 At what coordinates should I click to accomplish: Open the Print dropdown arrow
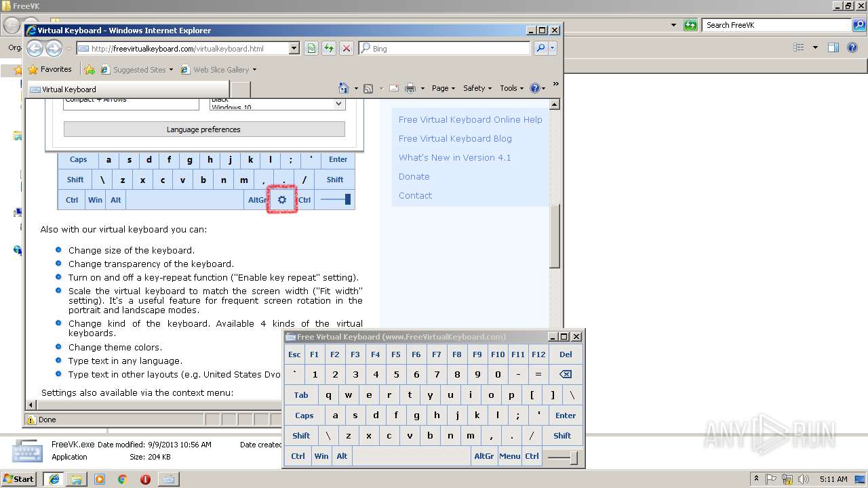(x=422, y=89)
